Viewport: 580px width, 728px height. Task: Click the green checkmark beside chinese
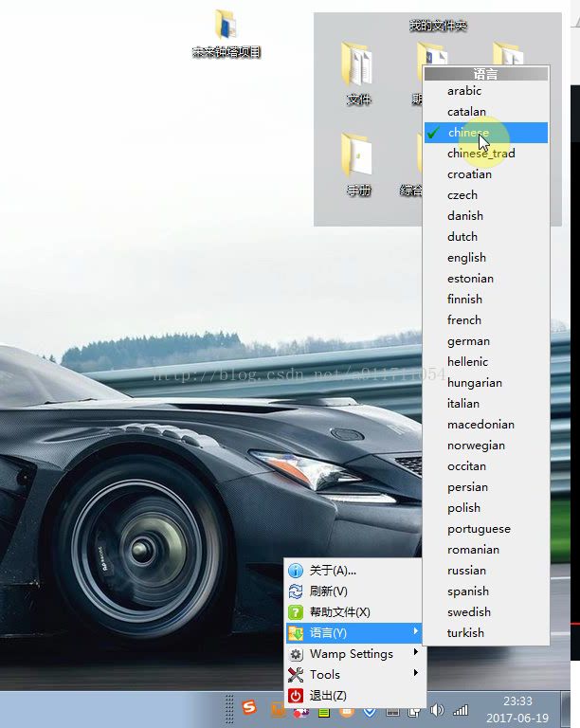click(x=433, y=133)
